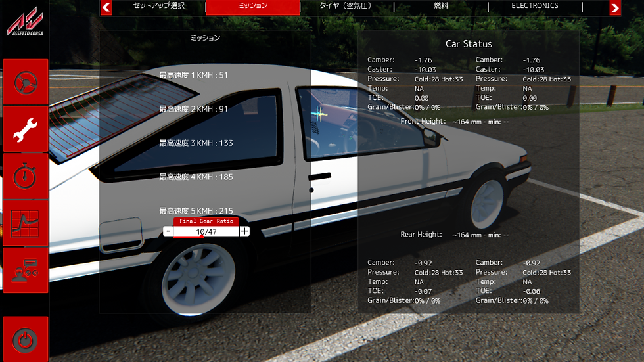Click the Front Height ~164 mm value
The height and width of the screenshot is (362, 644).
[480, 122]
